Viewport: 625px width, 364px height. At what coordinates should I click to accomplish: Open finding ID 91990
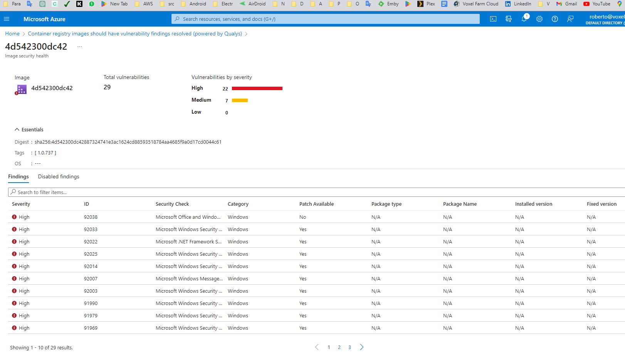click(91, 304)
